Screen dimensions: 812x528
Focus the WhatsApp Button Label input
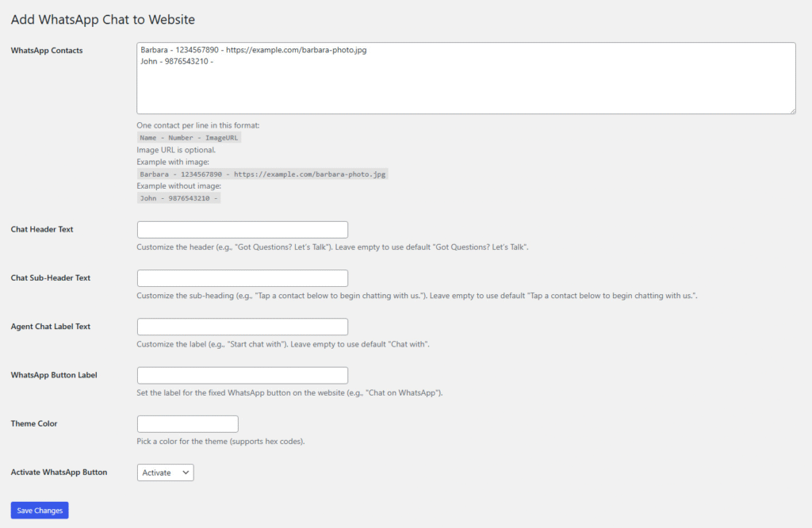tap(243, 375)
